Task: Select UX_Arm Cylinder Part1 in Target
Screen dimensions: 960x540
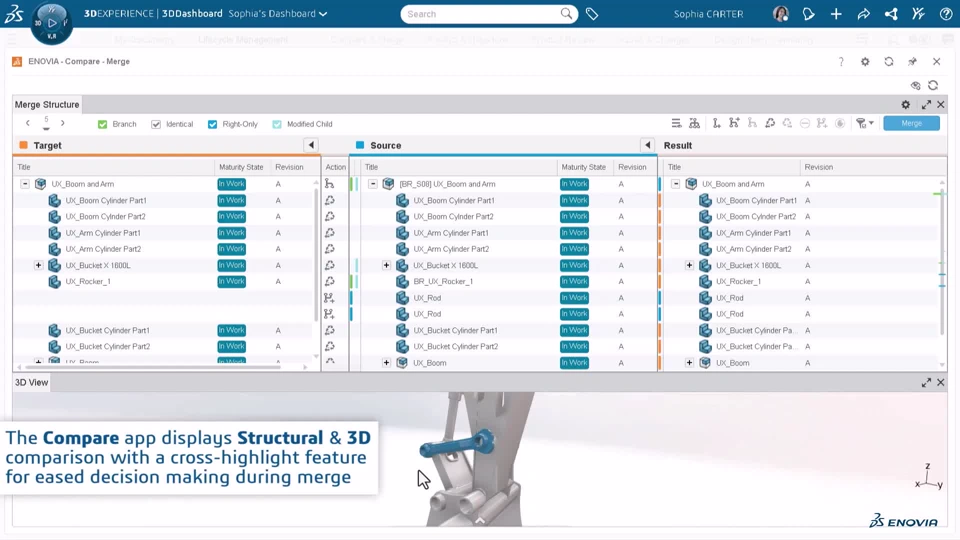Action: click(x=103, y=233)
